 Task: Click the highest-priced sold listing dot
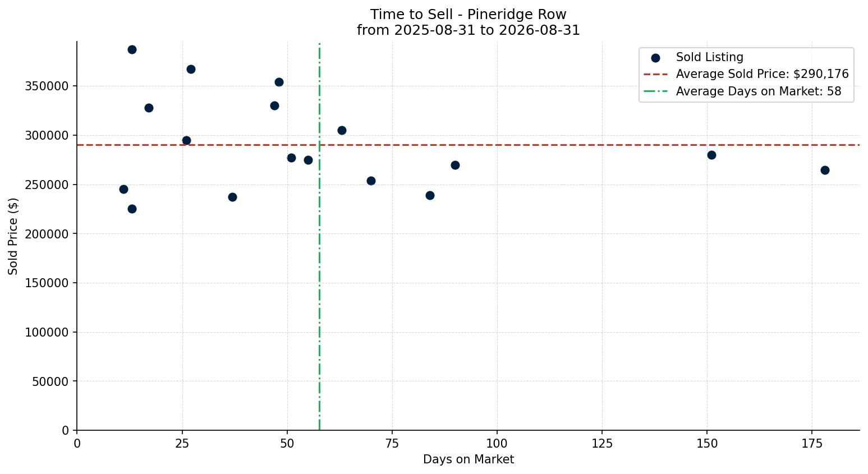[x=132, y=49]
